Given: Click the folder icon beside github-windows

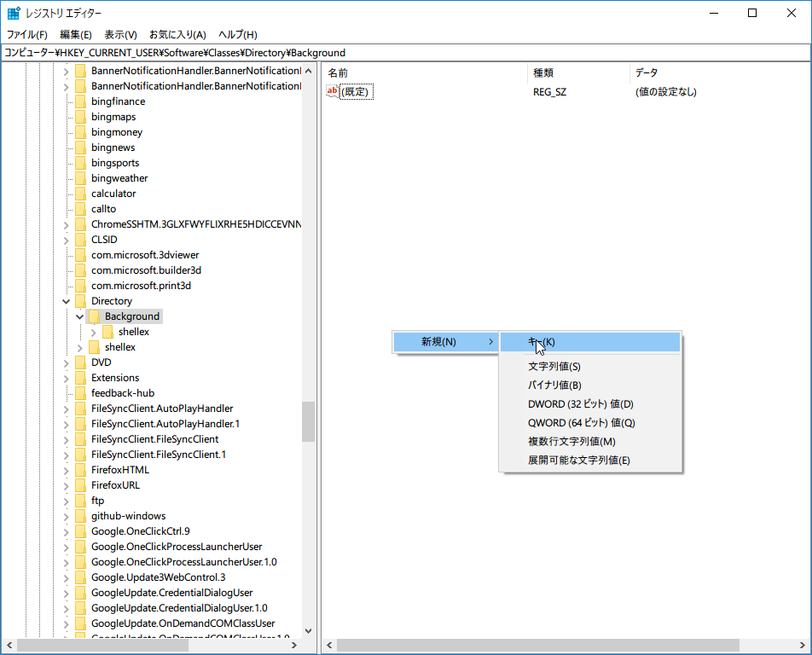Looking at the screenshot, I should (x=80, y=516).
